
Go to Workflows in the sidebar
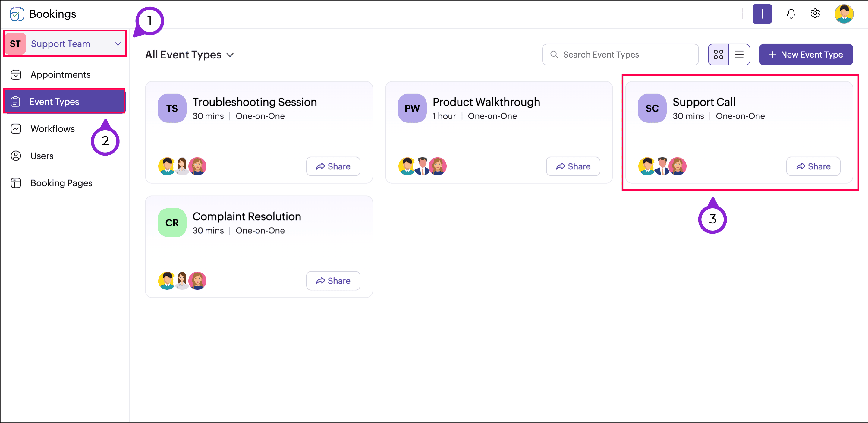click(x=52, y=129)
